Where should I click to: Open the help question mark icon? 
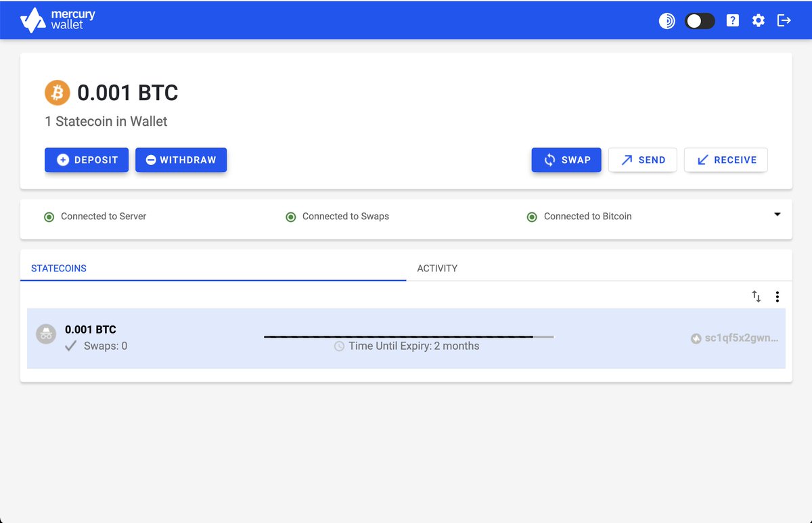point(732,21)
